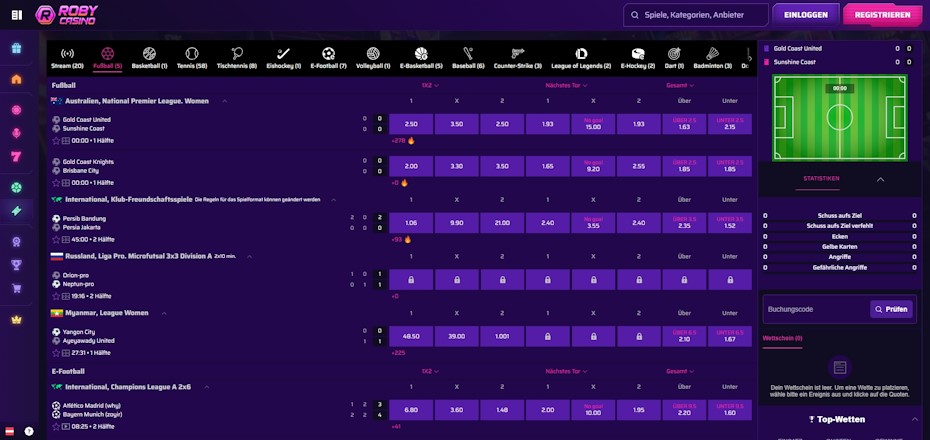Click the Prüfen button
The width and height of the screenshot is (930, 440).
[891, 309]
